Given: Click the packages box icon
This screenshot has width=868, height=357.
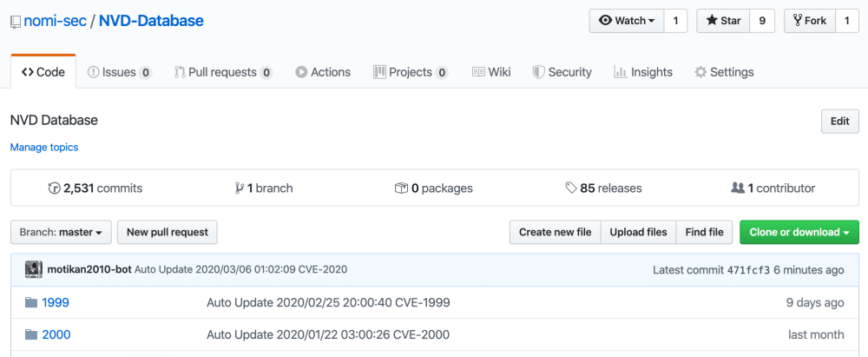Looking at the screenshot, I should coord(401,188).
